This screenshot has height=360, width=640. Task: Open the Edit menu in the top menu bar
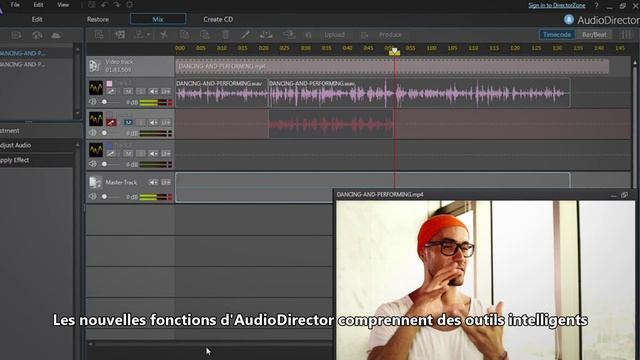(x=38, y=5)
